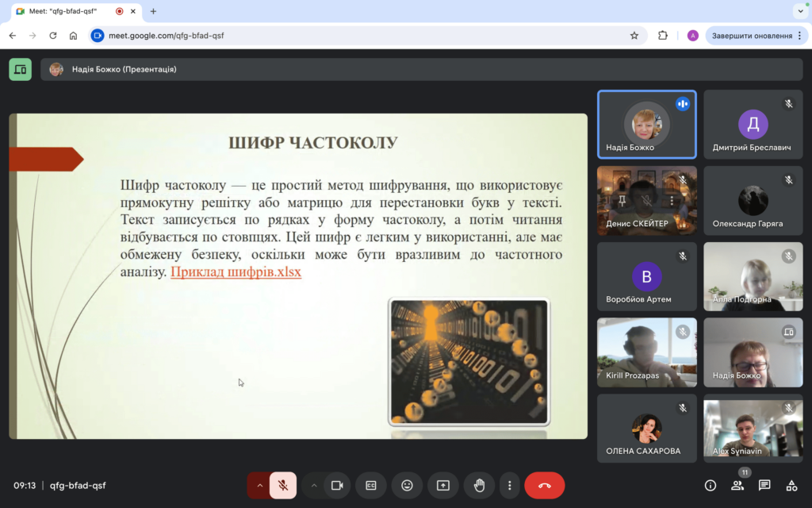Expand the browser tab search chevron
The image size is (812, 508).
(800, 11)
